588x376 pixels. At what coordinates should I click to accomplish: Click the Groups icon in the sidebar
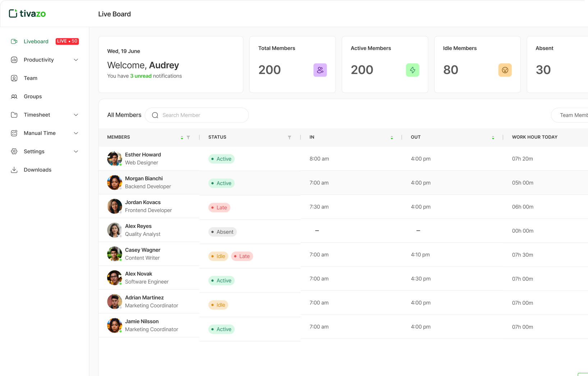(14, 96)
